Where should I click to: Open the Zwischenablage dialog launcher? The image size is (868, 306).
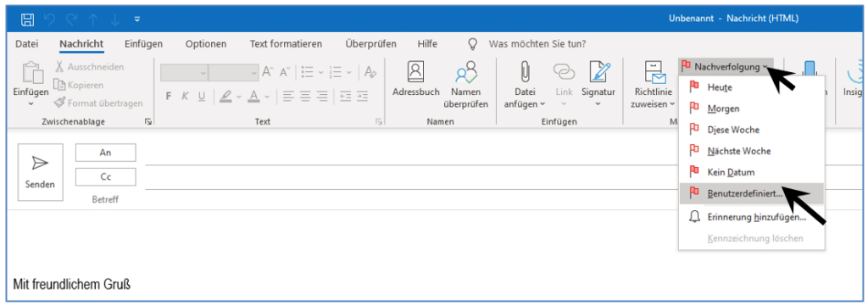[147, 122]
